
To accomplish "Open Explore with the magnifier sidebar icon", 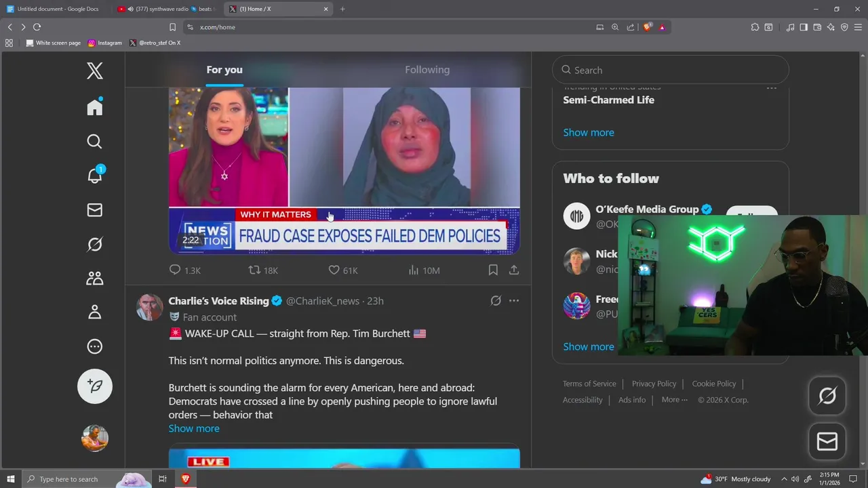I will (x=95, y=142).
